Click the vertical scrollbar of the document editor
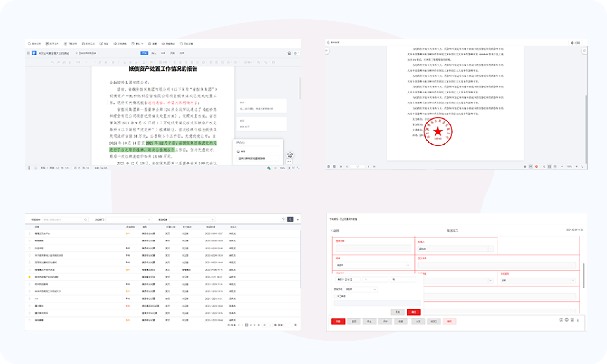The image size is (607, 364). 300,88
